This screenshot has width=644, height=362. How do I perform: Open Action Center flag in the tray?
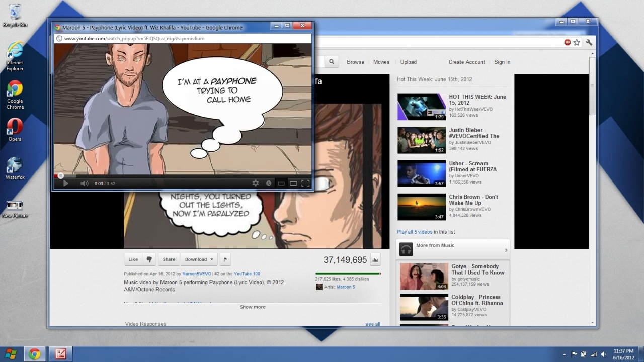pos(574,354)
